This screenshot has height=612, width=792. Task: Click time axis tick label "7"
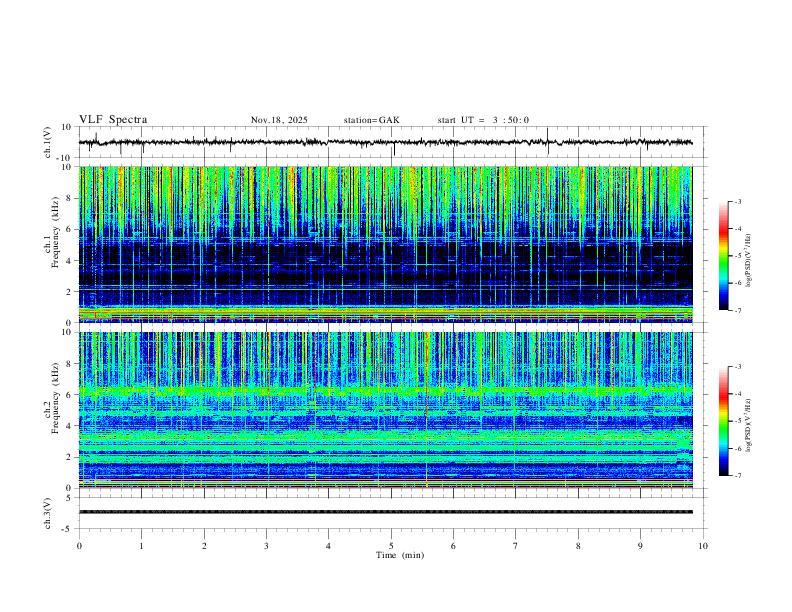pos(516,546)
